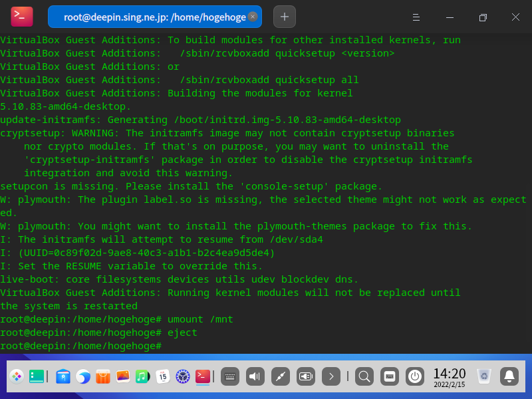Viewport: 532px width, 399px height.
Task: Click the terminal app logo in titlebar
Action: pos(22,17)
